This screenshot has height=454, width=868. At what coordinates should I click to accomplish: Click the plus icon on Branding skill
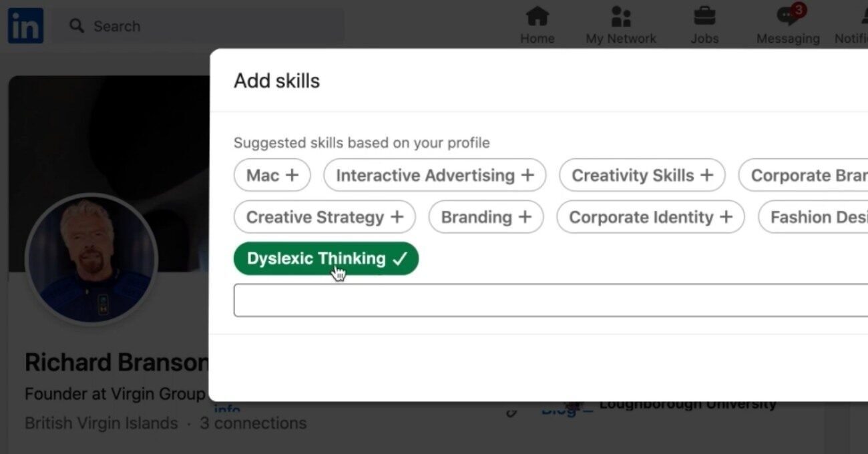pyautogui.click(x=525, y=217)
